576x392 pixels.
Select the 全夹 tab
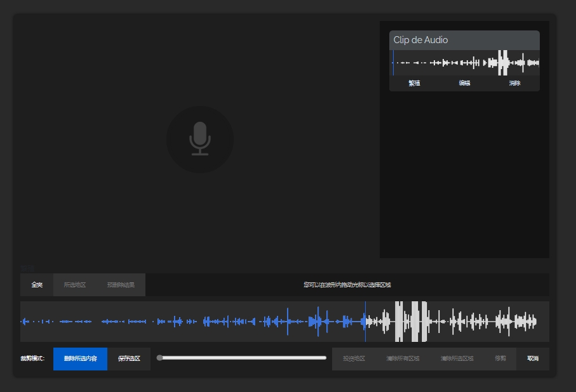(37, 285)
